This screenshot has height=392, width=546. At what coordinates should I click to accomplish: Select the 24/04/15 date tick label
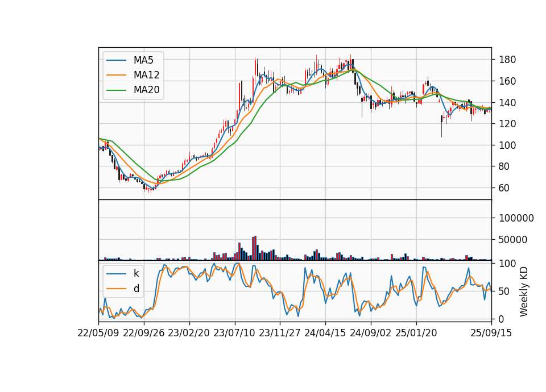click(x=325, y=333)
